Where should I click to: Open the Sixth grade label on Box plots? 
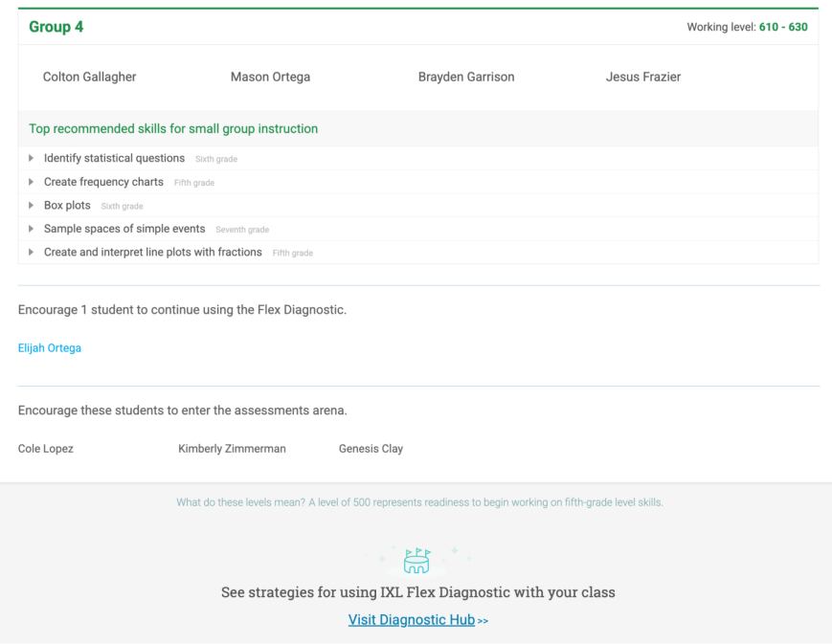click(121, 206)
